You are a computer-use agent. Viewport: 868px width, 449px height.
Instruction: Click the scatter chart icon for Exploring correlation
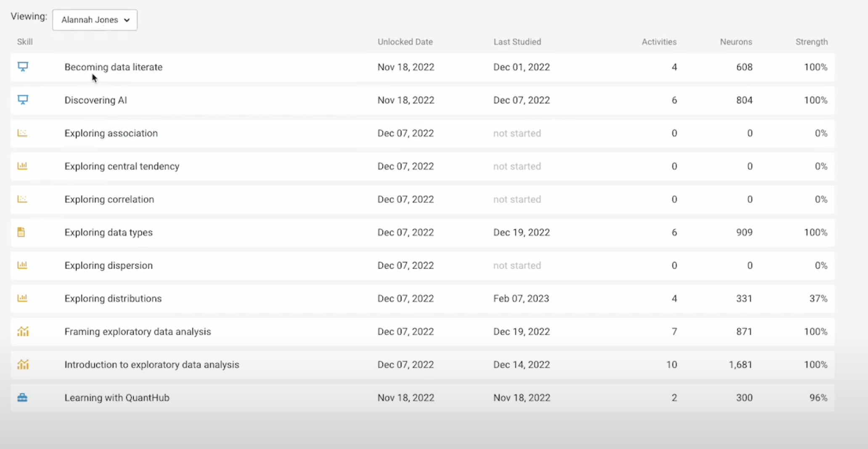pos(22,199)
